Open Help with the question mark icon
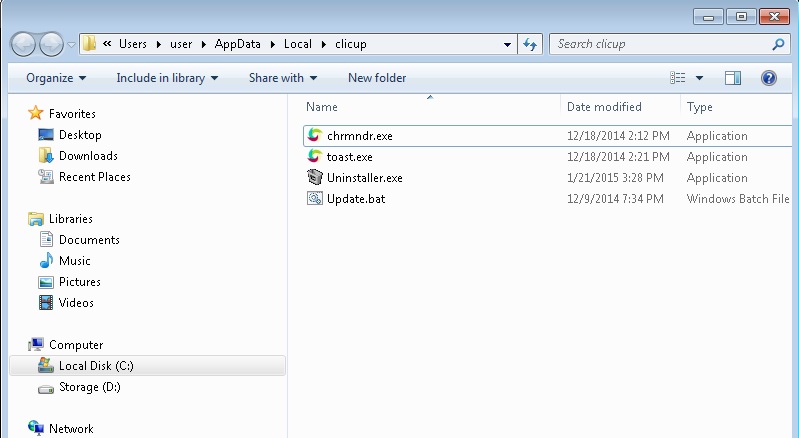Screen dimensions: 799x438 [x=768, y=78]
